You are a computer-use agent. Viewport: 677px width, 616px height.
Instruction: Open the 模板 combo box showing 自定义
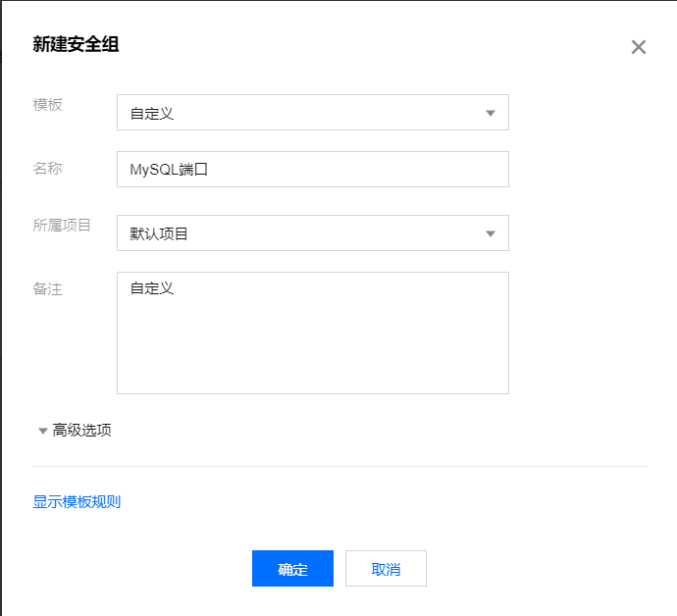(x=313, y=112)
